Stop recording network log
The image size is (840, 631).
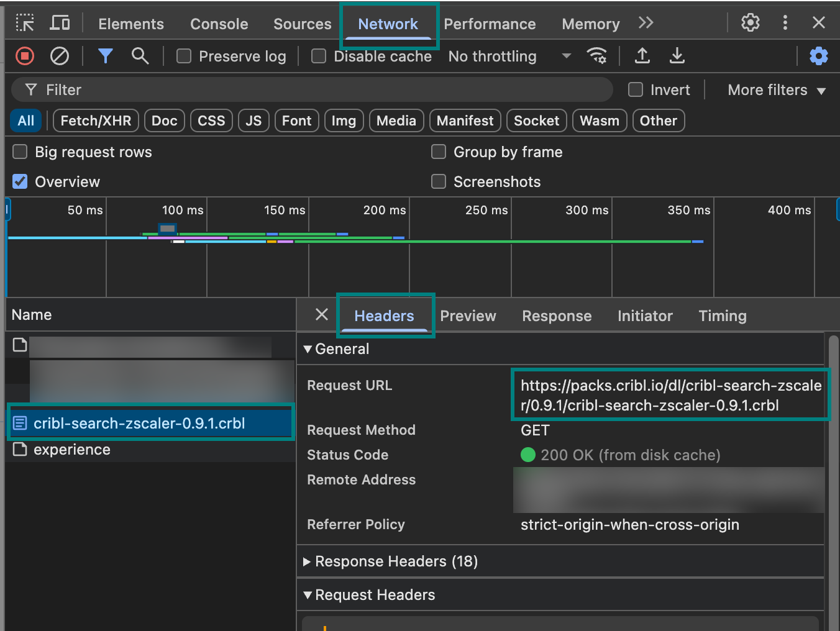click(24, 56)
